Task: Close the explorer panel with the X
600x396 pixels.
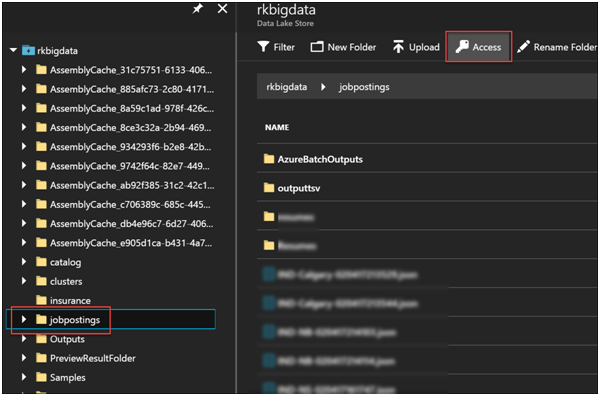Action: click(x=222, y=8)
